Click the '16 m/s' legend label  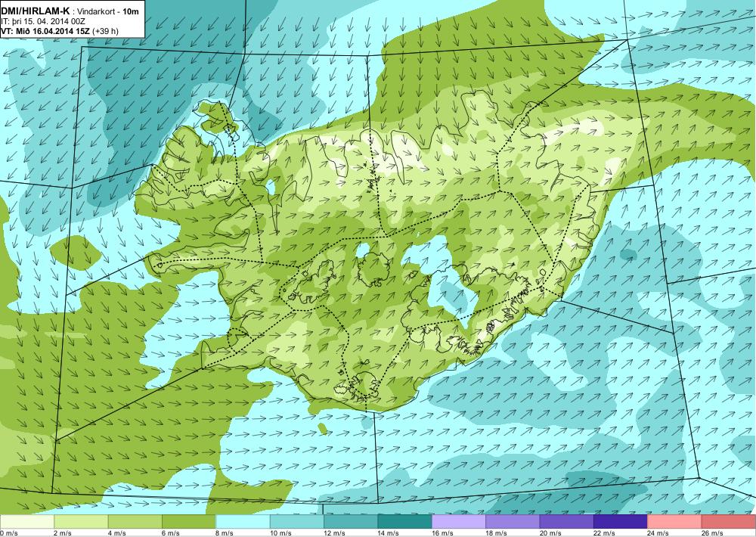pos(442,532)
